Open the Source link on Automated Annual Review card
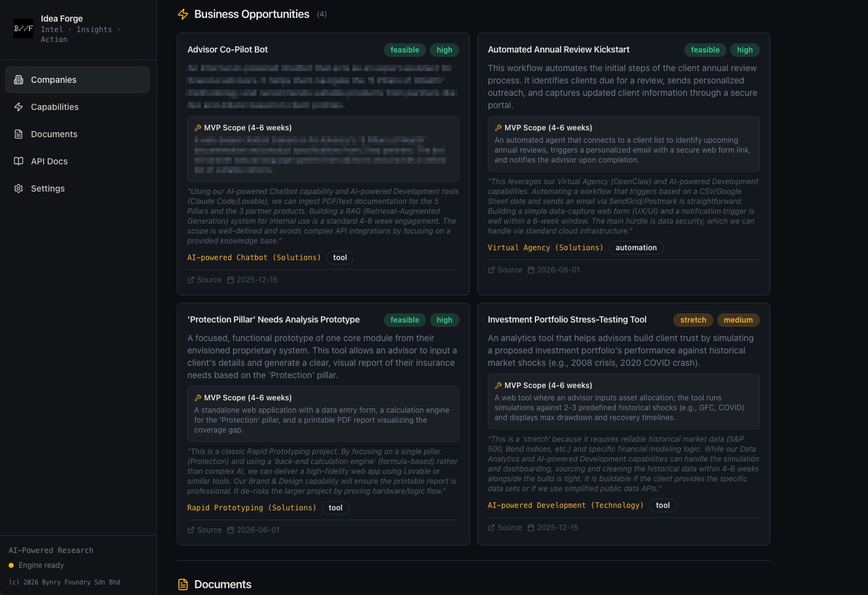This screenshot has width=868, height=595. 505,270
